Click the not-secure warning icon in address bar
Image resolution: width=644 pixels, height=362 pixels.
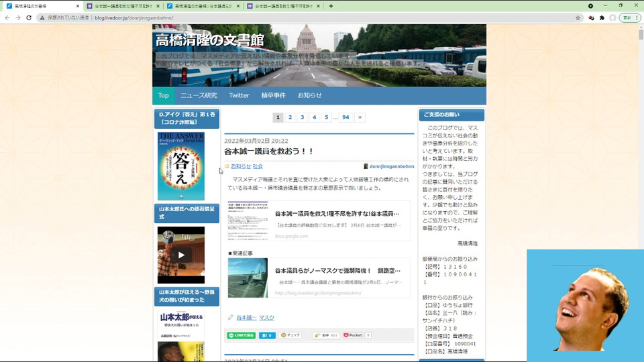[42, 17]
